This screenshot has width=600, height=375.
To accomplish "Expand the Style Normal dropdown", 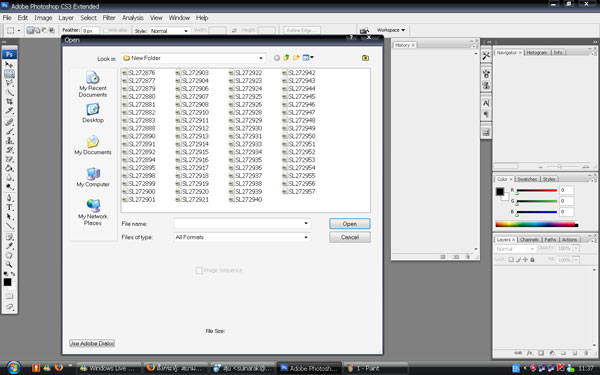I will 169,31.
